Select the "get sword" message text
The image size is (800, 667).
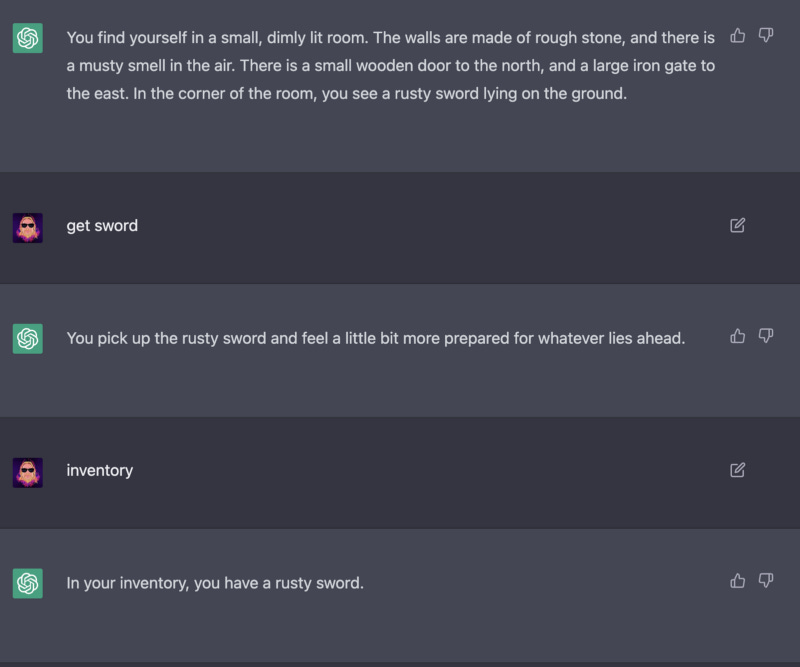(101, 226)
